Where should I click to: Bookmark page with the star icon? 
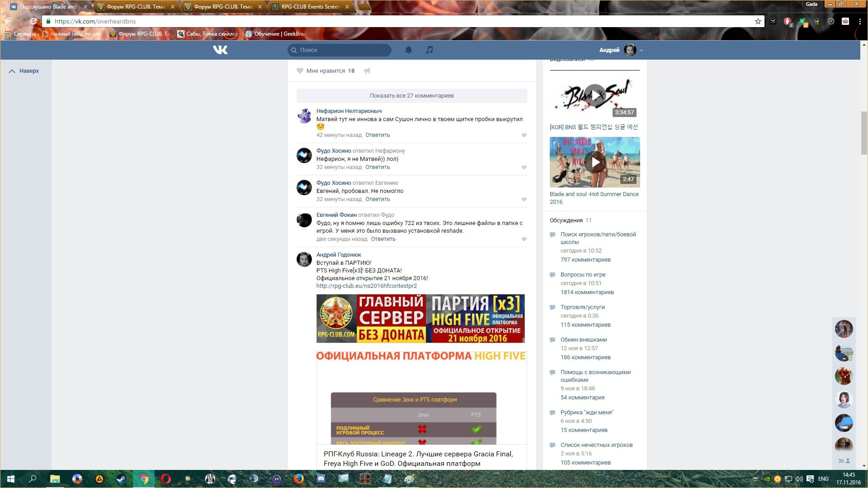tap(758, 21)
